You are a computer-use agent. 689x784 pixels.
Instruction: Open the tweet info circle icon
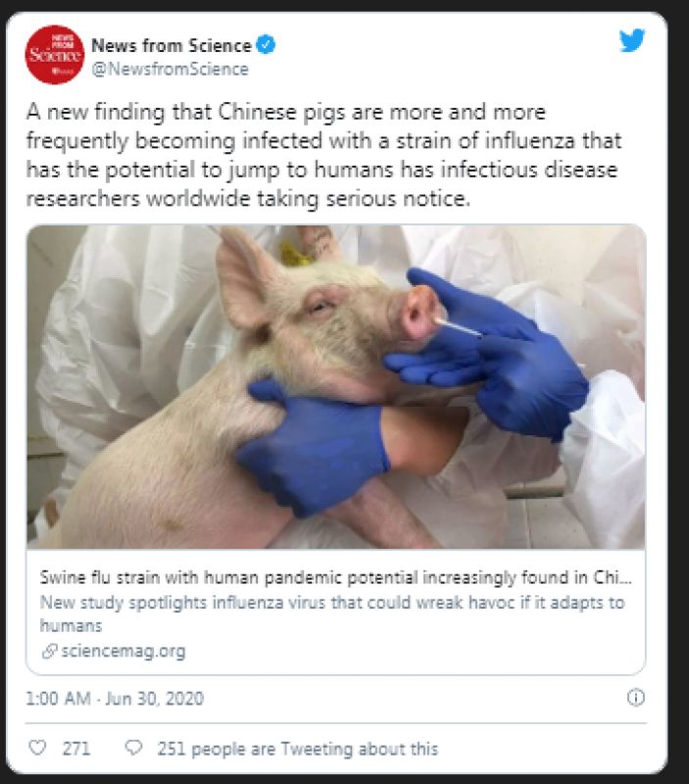[x=636, y=698]
